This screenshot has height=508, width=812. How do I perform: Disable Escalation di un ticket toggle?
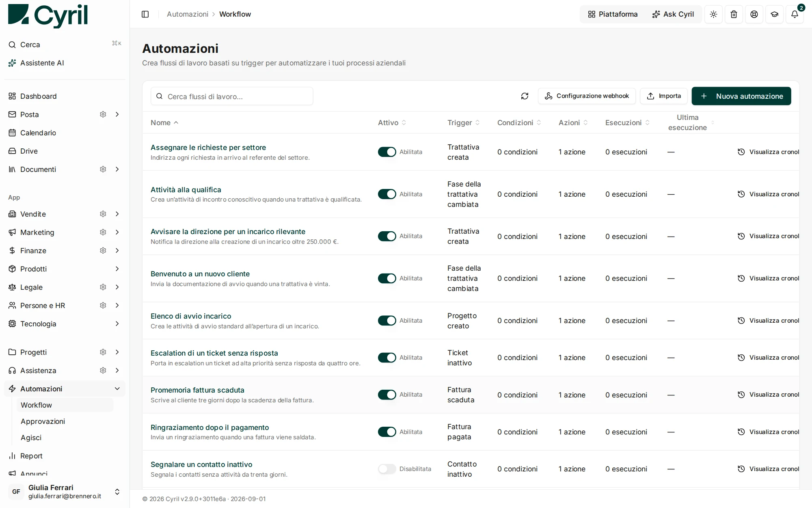[x=387, y=358]
